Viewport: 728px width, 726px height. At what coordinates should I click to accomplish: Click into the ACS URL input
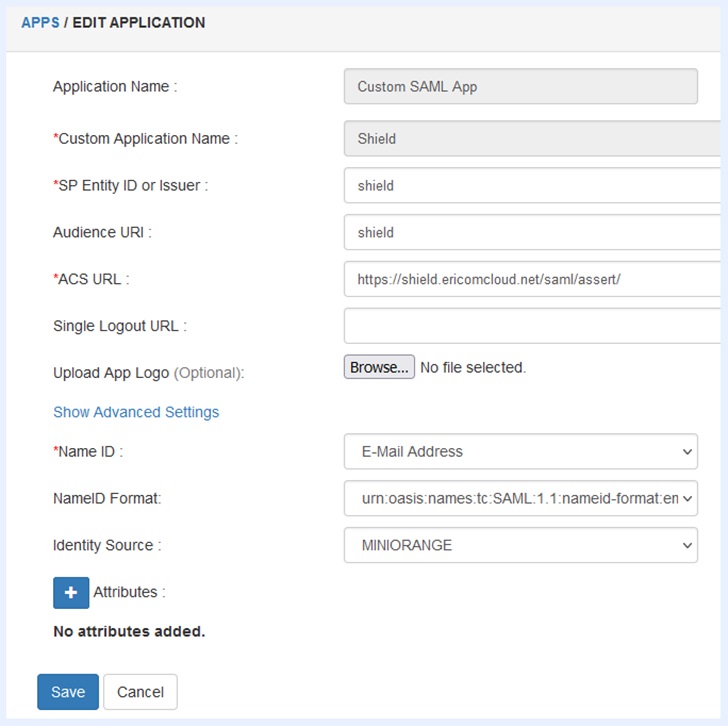[530, 279]
